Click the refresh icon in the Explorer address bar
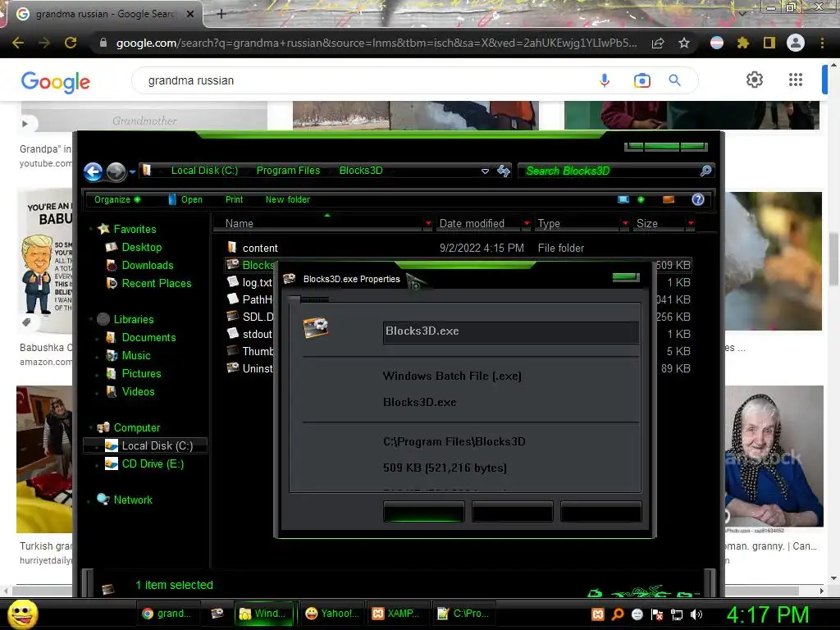Viewport: 840px width, 630px height. [x=504, y=171]
